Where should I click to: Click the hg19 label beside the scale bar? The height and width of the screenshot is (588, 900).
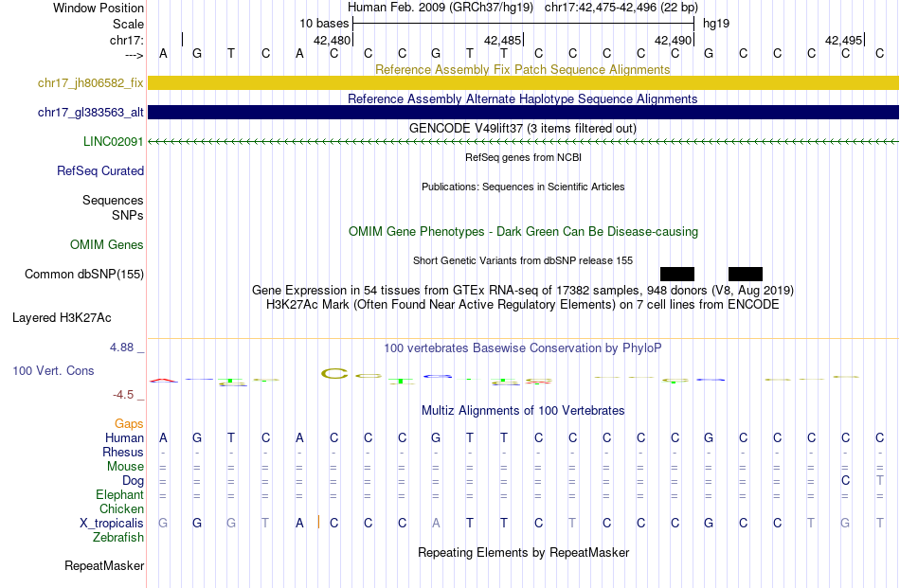coord(716,24)
